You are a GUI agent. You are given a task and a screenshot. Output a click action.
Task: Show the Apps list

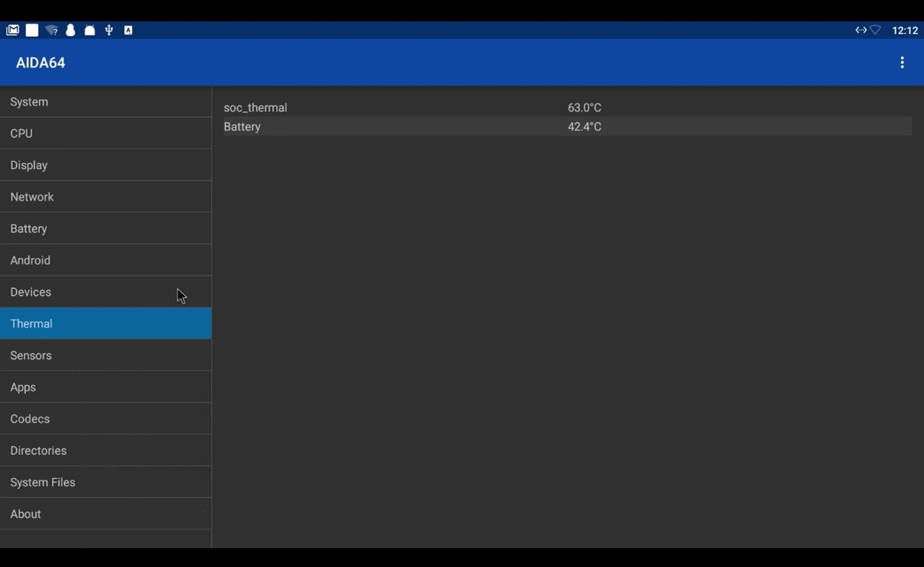click(105, 387)
